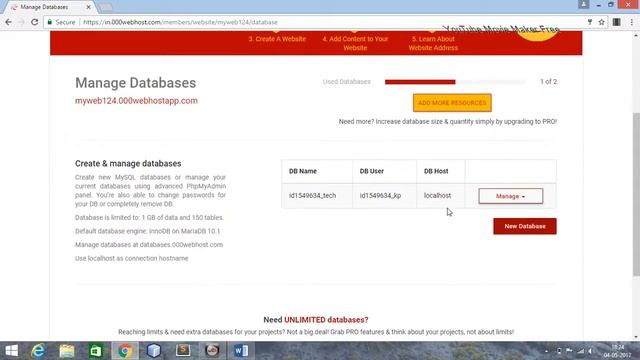Click the Manage databases at databases.000webhost.com text
640x360 pixels.
(149, 245)
